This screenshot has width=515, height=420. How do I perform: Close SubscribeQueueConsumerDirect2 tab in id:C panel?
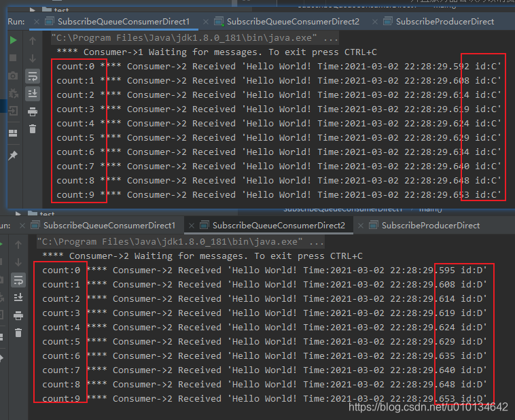(x=206, y=22)
